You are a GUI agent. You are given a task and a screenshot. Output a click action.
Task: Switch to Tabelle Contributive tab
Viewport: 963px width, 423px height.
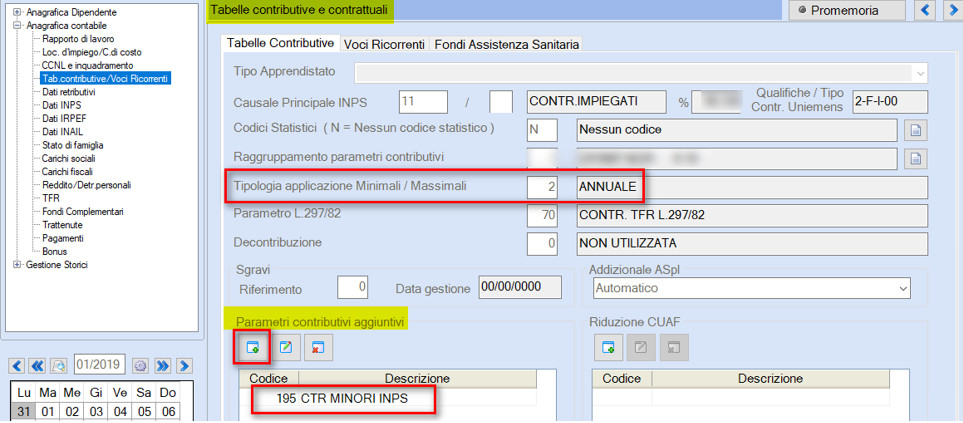pos(280,44)
